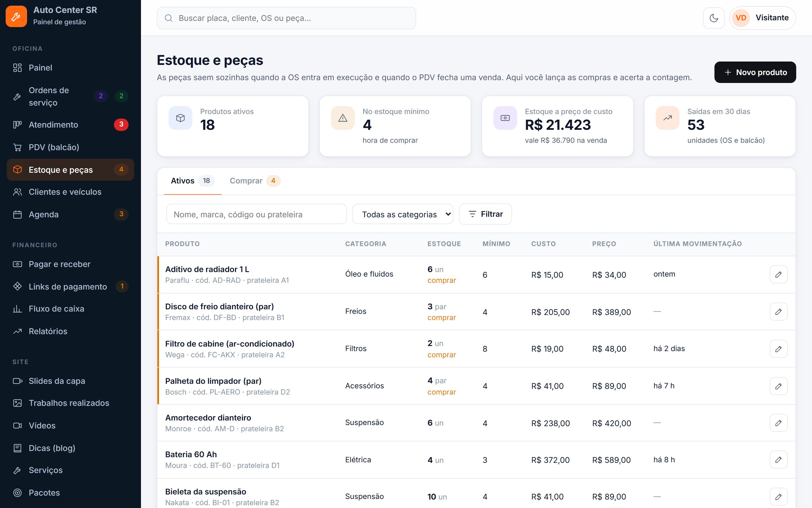The width and height of the screenshot is (812, 508).
Task: Click the No estoque mínimo card
Action: 395,126
